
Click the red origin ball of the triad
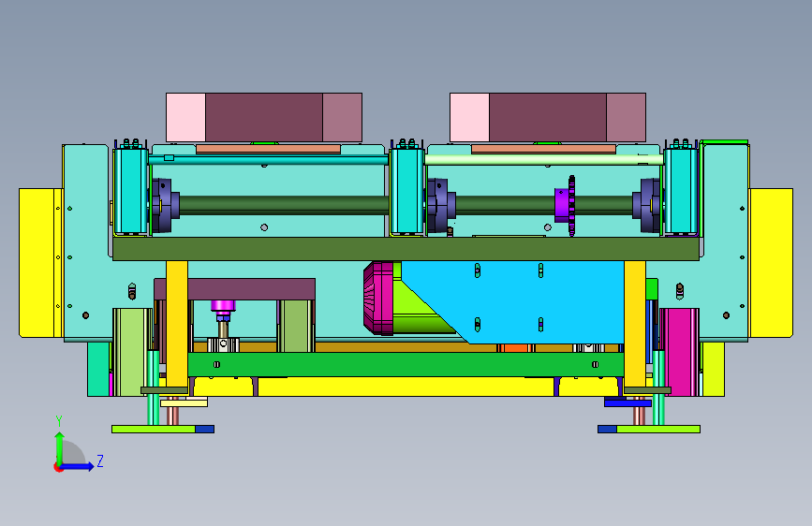click(x=58, y=467)
